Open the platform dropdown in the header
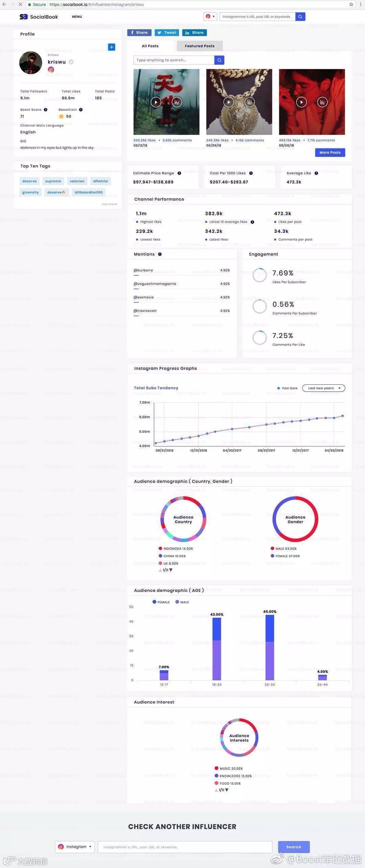Viewport: 365px width, 868px height. point(210,17)
